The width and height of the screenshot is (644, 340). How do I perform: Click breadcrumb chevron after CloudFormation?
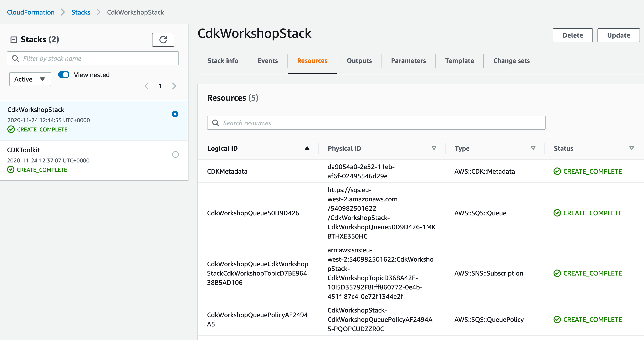click(63, 12)
